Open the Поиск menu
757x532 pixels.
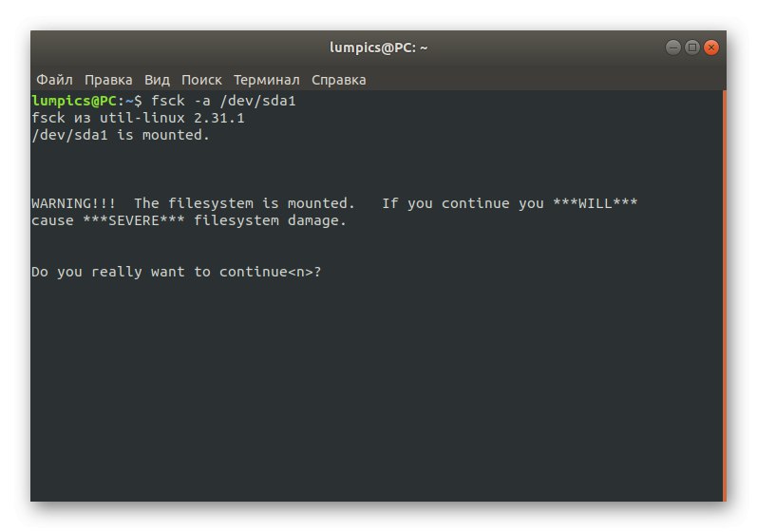(x=201, y=80)
